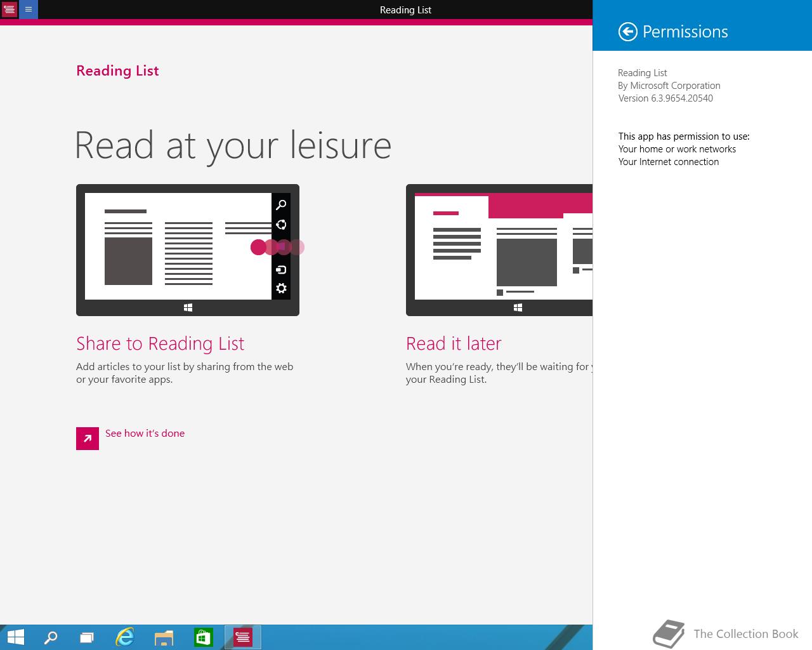
Task: Open Task View on the taskbar
Action: point(87,637)
